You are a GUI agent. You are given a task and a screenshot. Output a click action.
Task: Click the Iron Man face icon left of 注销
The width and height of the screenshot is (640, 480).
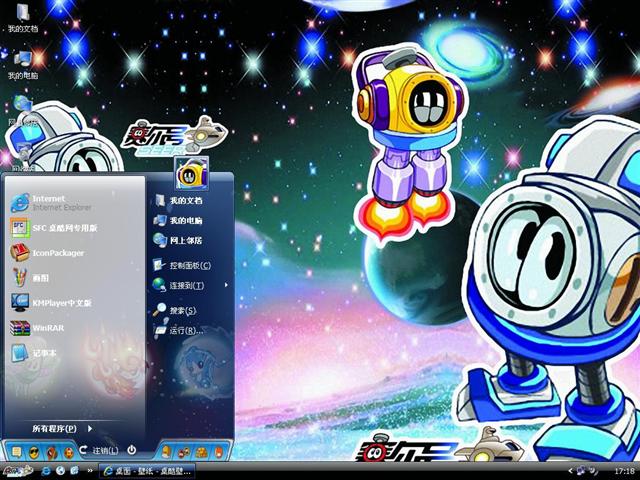tap(69, 452)
